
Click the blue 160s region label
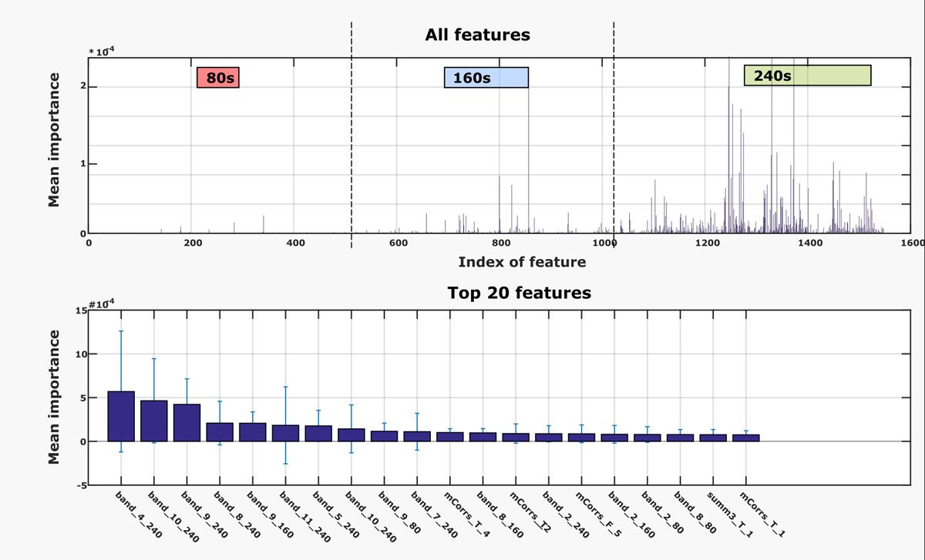coord(486,78)
